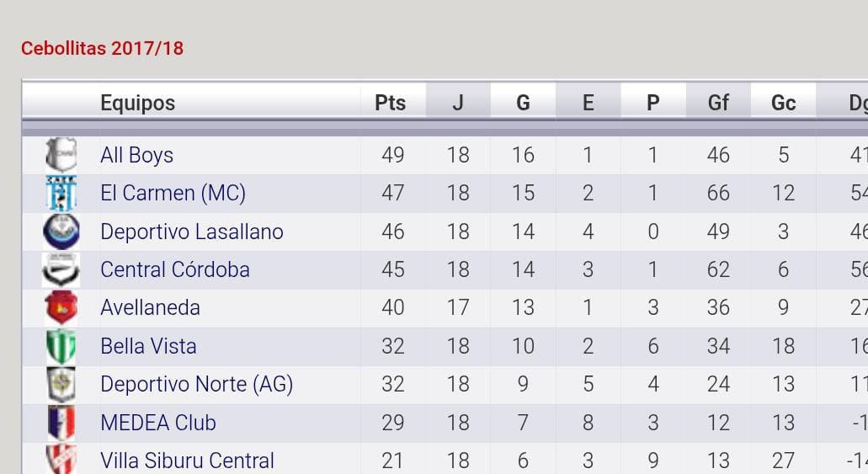Viewport: 868px width, 474px height.
Task: Click the Cebollitas 2017/18 title
Action: point(102,48)
